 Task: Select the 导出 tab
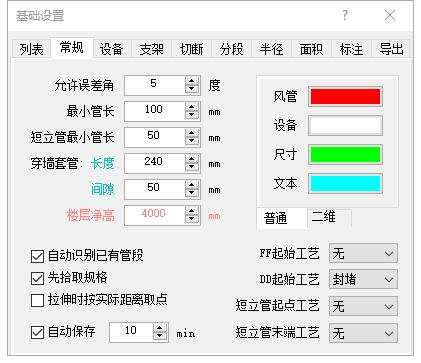pyautogui.click(x=391, y=49)
